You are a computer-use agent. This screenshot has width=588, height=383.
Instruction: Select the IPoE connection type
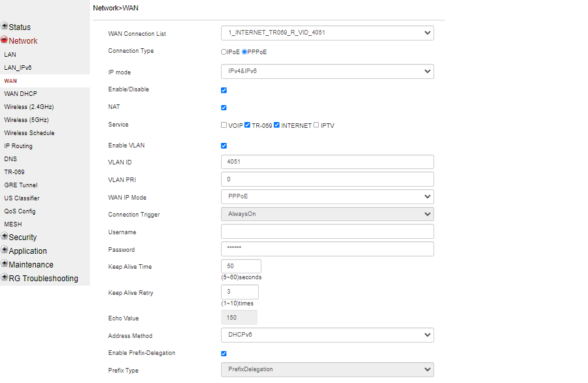click(224, 52)
